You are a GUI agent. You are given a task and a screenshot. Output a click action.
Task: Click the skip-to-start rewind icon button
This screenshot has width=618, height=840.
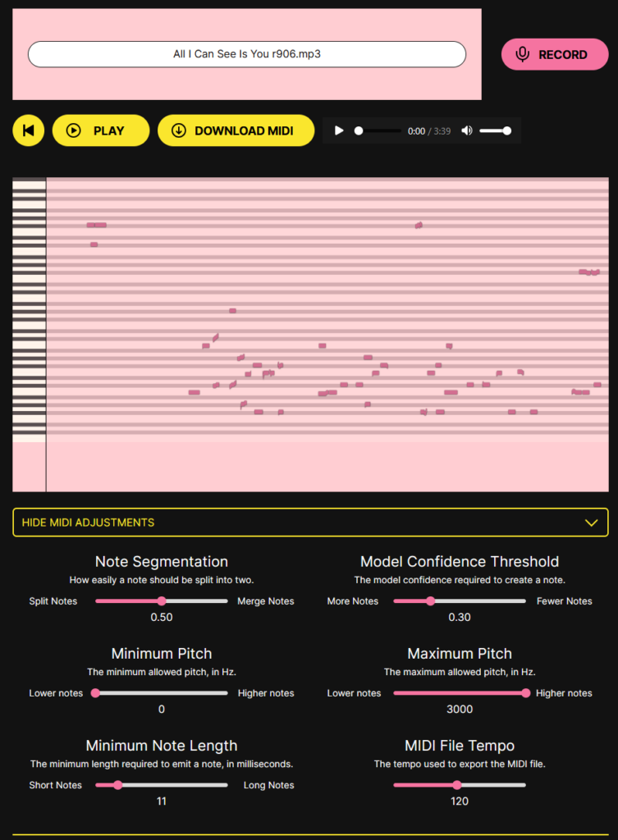tap(28, 130)
